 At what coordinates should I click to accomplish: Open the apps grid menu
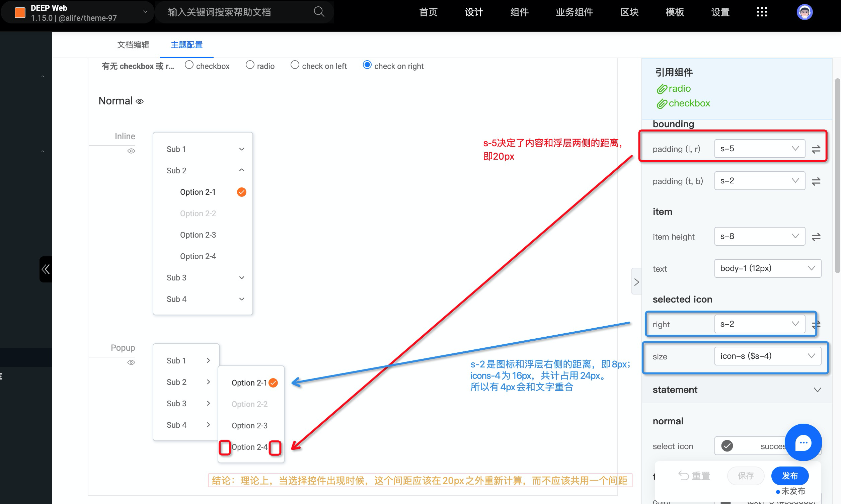point(762,12)
